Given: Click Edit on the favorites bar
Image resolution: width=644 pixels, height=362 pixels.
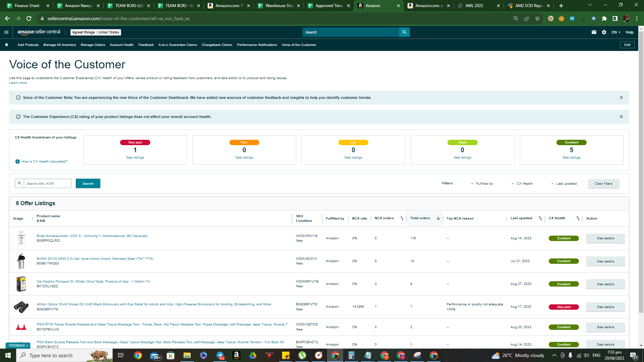Looking at the screenshot, I should (627, 45).
